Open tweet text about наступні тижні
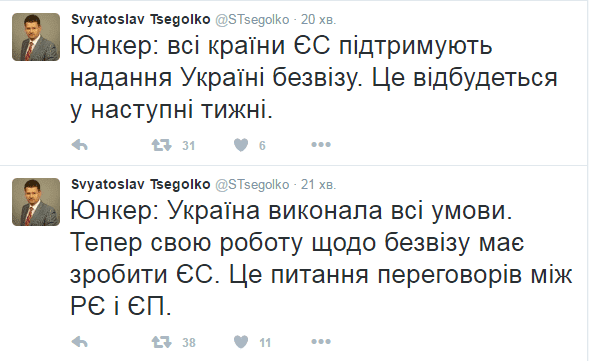 pyautogui.click(x=314, y=78)
